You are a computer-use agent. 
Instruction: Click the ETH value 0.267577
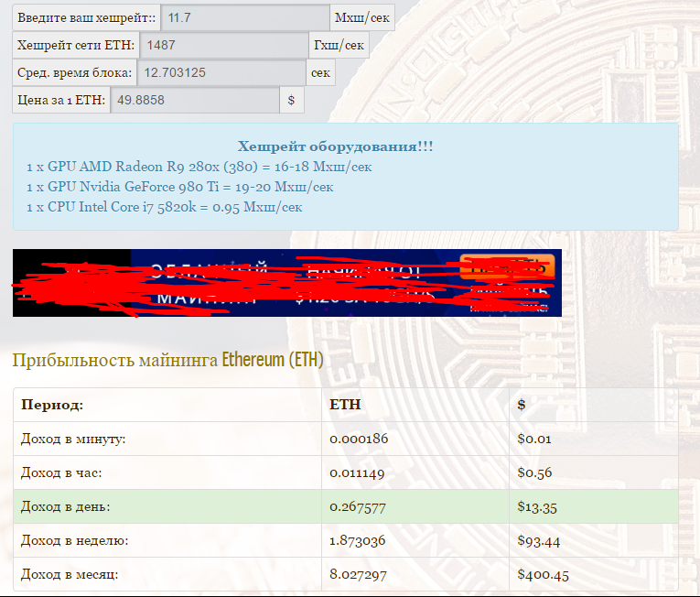(358, 506)
